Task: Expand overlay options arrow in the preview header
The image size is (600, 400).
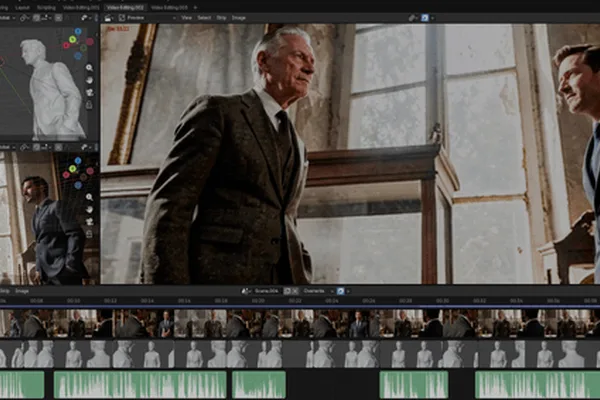Action: [433, 18]
